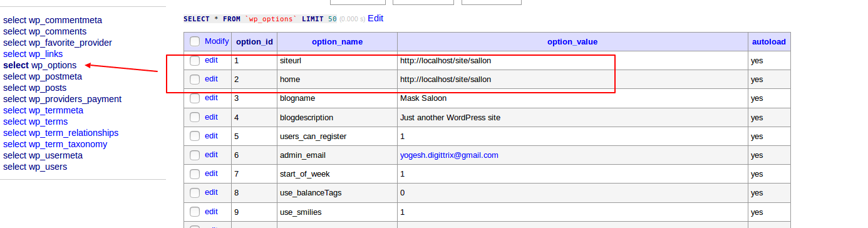
Task: Edit the use_smilies option row
Action: pos(211,211)
